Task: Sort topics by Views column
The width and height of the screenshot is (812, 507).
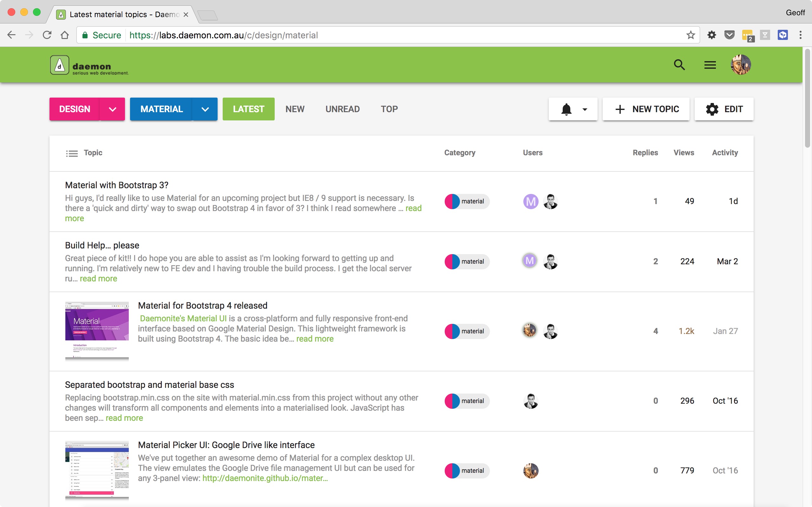Action: [684, 153]
